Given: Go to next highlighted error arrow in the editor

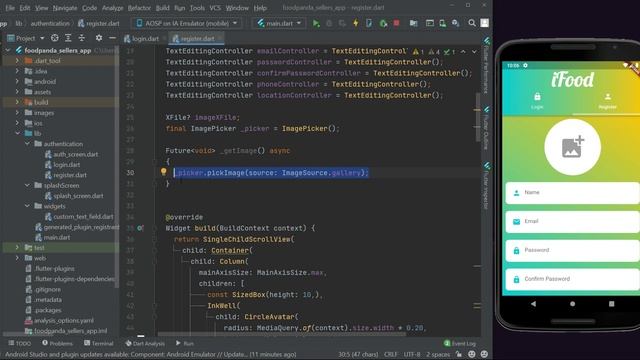Looking at the screenshot, I should click(474, 52).
